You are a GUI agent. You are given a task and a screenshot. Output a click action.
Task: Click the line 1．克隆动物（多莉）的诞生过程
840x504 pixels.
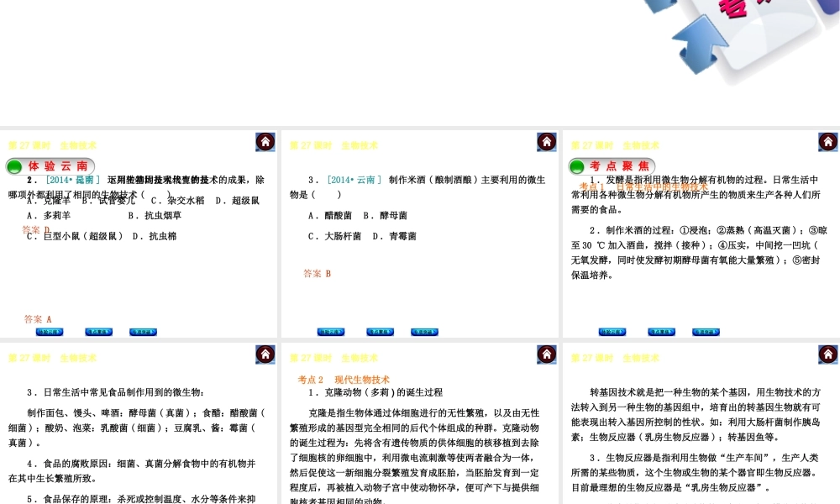pyautogui.click(x=375, y=392)
